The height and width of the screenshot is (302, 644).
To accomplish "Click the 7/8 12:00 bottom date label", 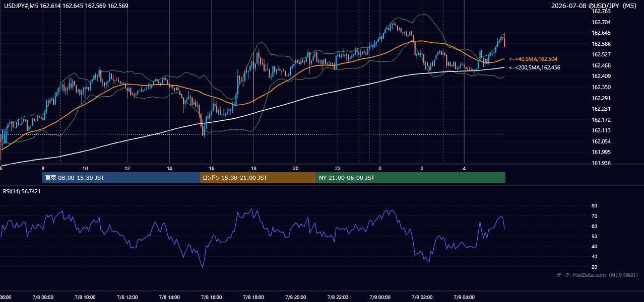I will pyautogui.click(x=127, y=297).
